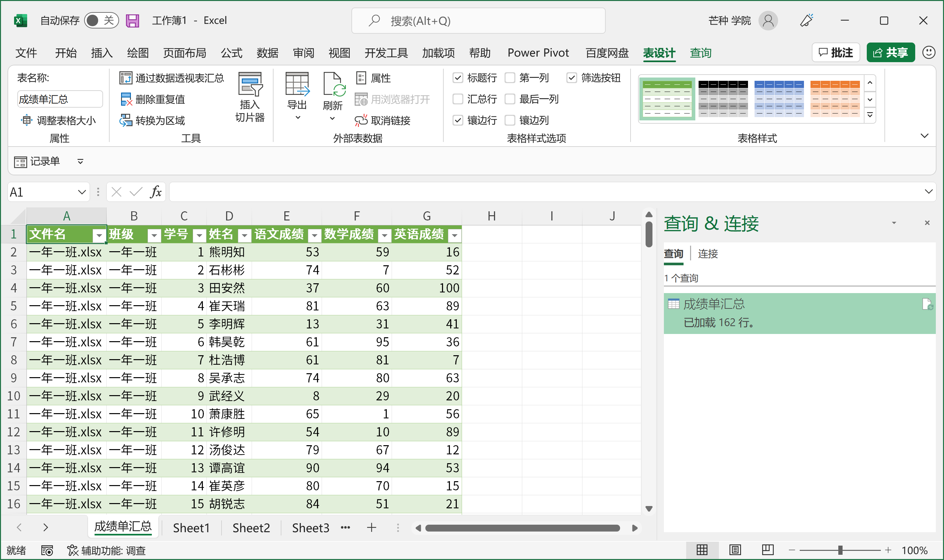
Task: Open the filter dropdown for the 姓名 column
Action: click(244, 236)
